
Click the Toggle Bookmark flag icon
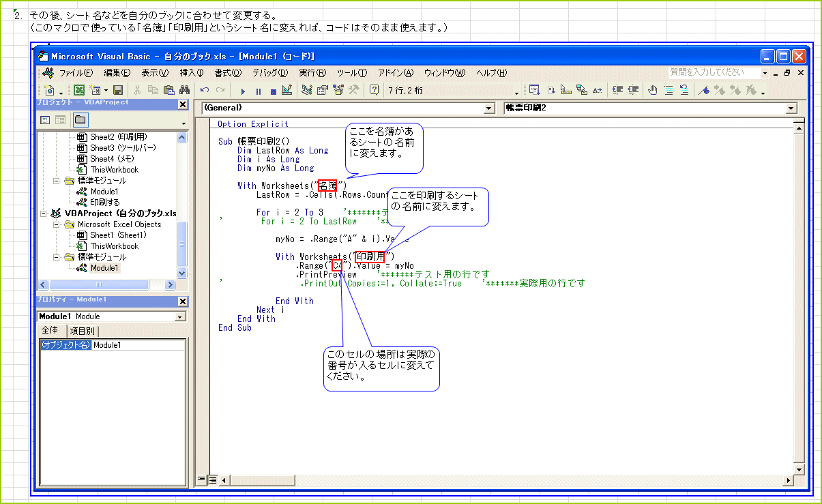(706, 90)
